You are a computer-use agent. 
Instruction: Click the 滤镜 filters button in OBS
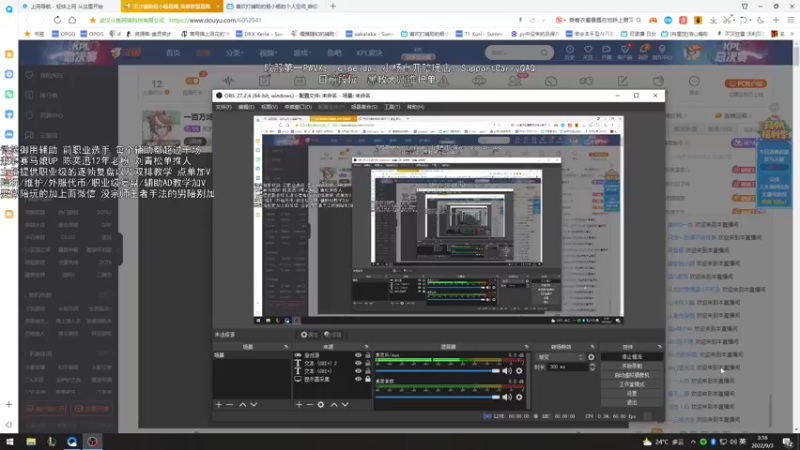coord(333,335)
